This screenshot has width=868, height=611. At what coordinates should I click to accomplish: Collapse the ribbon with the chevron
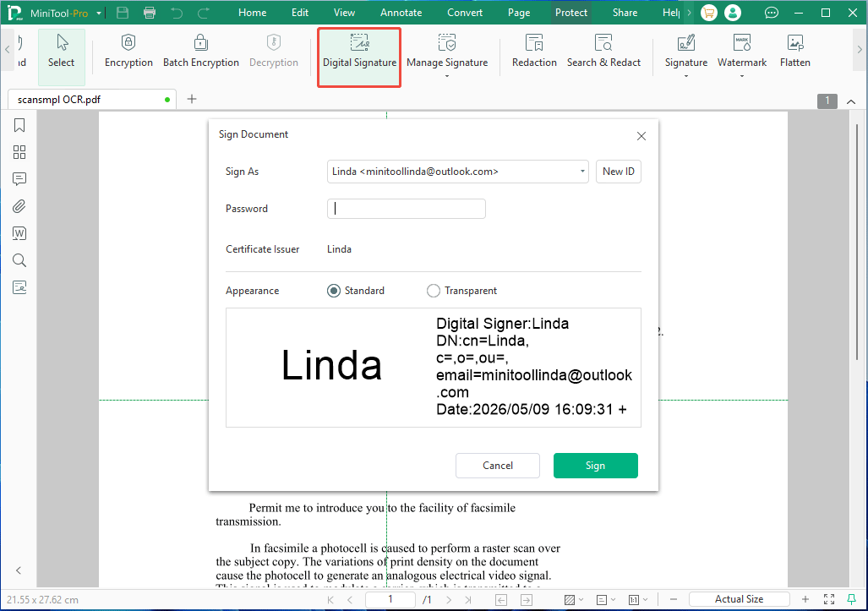coord(851,101)
